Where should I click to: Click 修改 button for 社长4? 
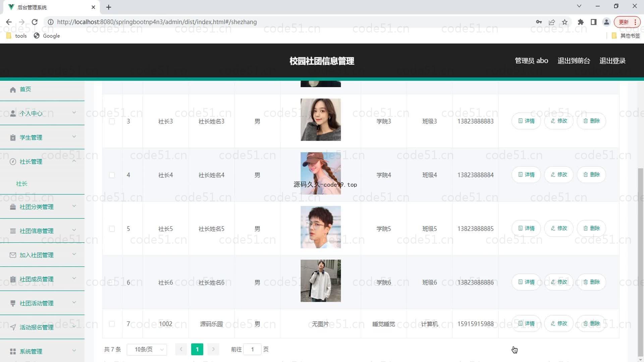559,175
